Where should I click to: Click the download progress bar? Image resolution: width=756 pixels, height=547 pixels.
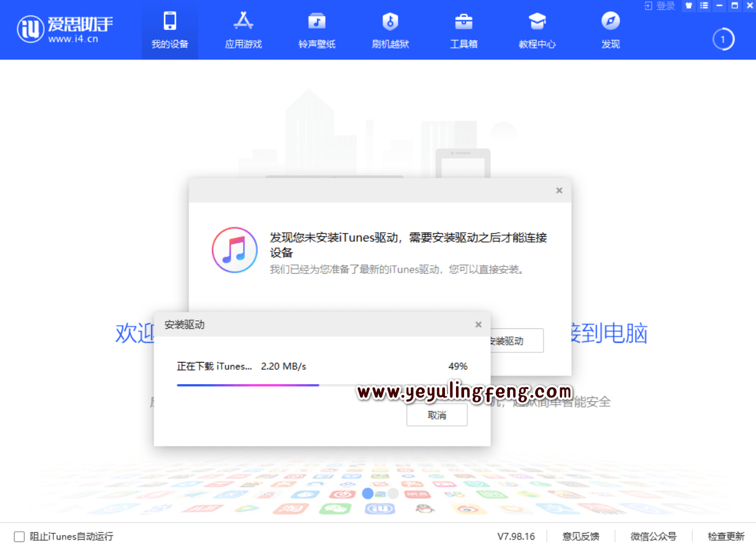point(321,385)
